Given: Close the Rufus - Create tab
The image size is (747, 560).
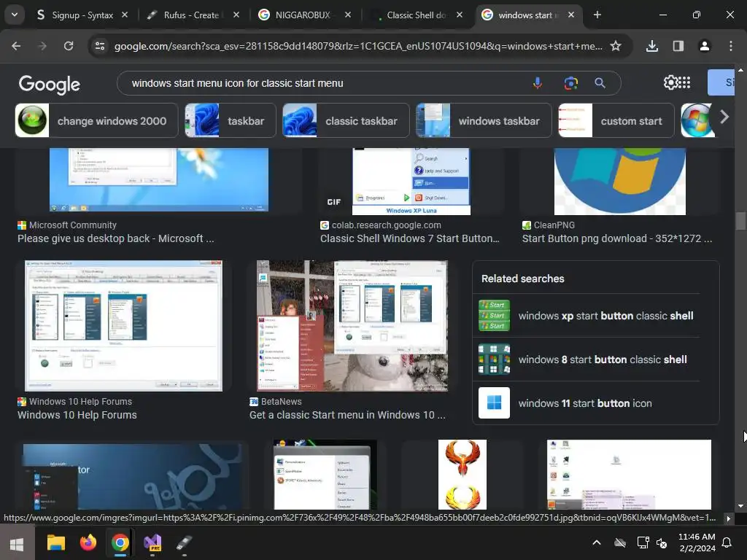Looking at the screenshot, I should pyautogui.click(x=236, y=15).
